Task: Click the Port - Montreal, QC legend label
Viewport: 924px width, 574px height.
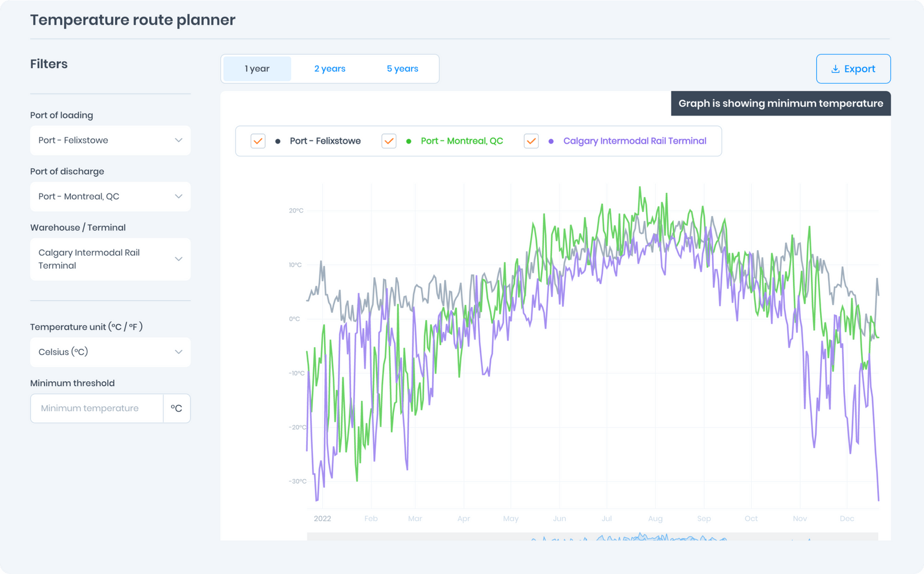Action: pos(461,140)
